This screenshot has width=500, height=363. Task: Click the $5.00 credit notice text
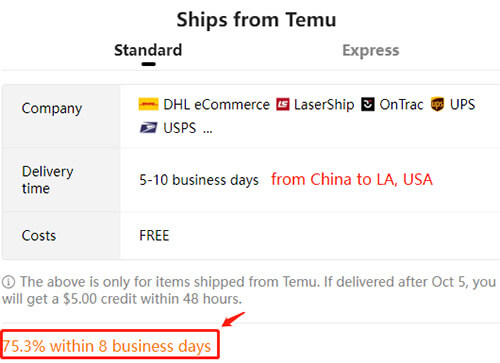[x=249, y=290]
